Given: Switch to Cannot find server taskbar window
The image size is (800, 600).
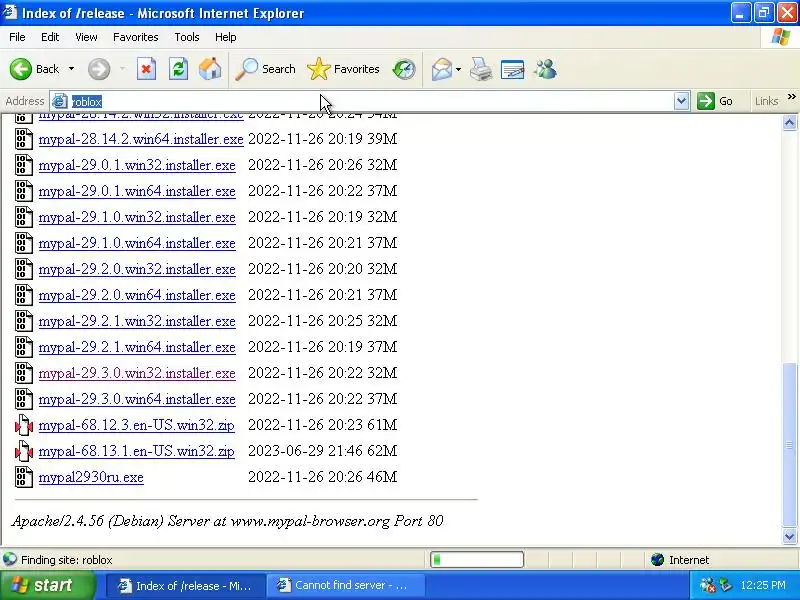Looking at the screenshot, I should (346, 585).
